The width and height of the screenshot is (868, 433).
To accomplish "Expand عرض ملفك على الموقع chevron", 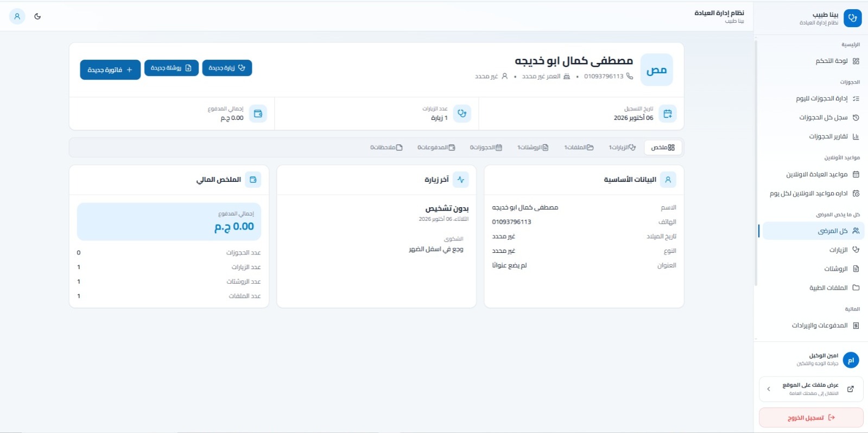I will point(769,389).
